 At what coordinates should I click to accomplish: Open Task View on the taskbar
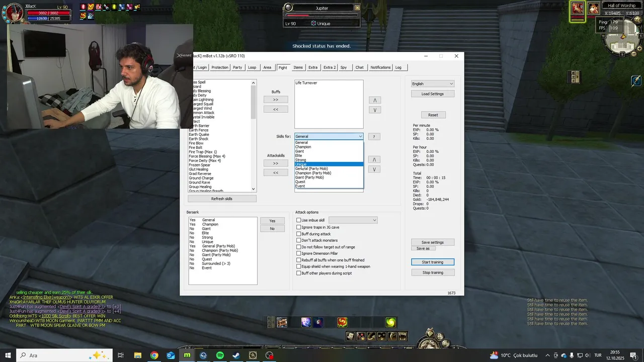tap(121, 355)
